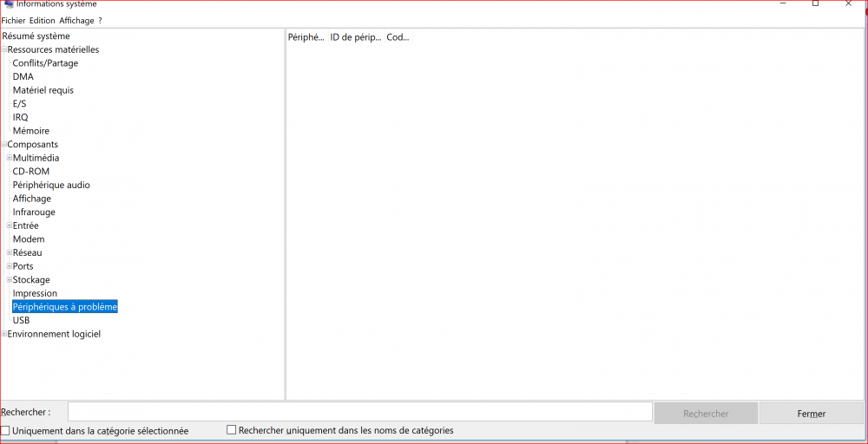Viewport: 868px width, 444px height.
Task: Select the IRQ item
Action: coord(21,117)
